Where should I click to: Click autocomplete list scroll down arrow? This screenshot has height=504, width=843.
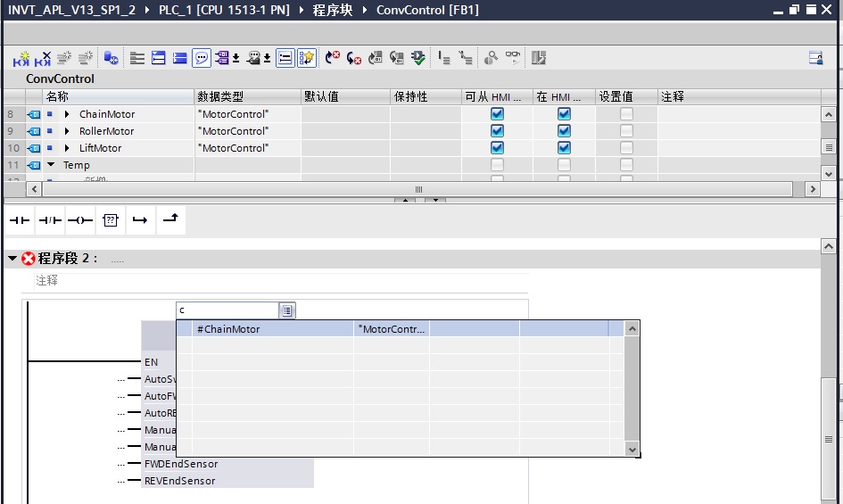coord(632,449)
